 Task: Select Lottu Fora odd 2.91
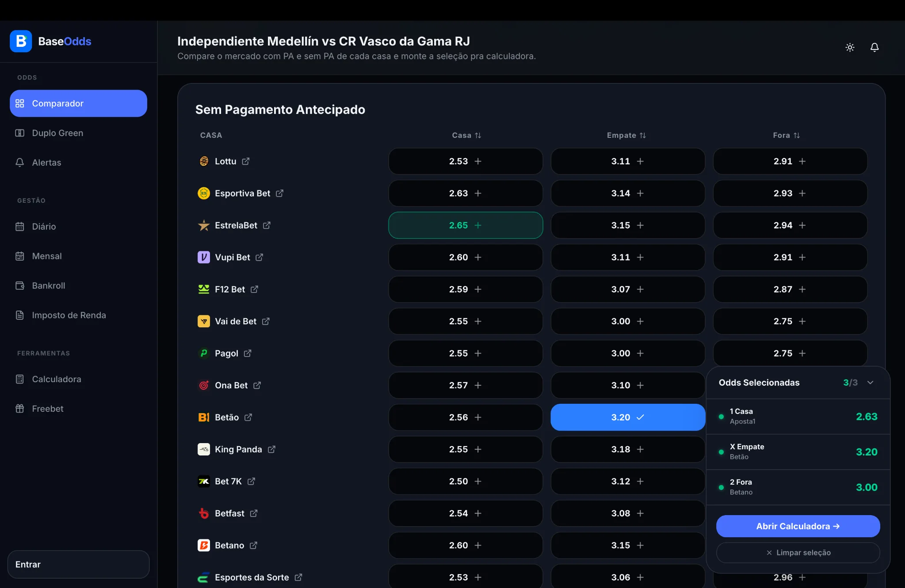tap(790, 161)
